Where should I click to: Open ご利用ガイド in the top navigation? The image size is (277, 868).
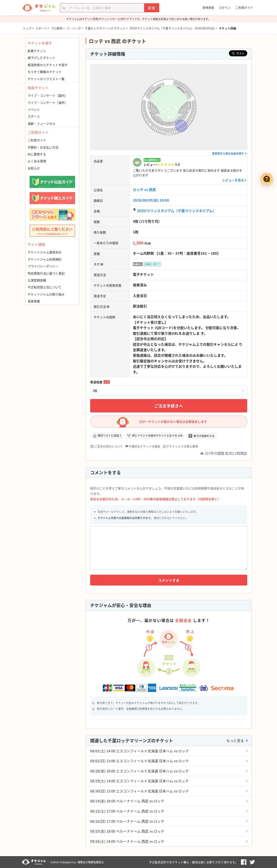tap(244, 8)
